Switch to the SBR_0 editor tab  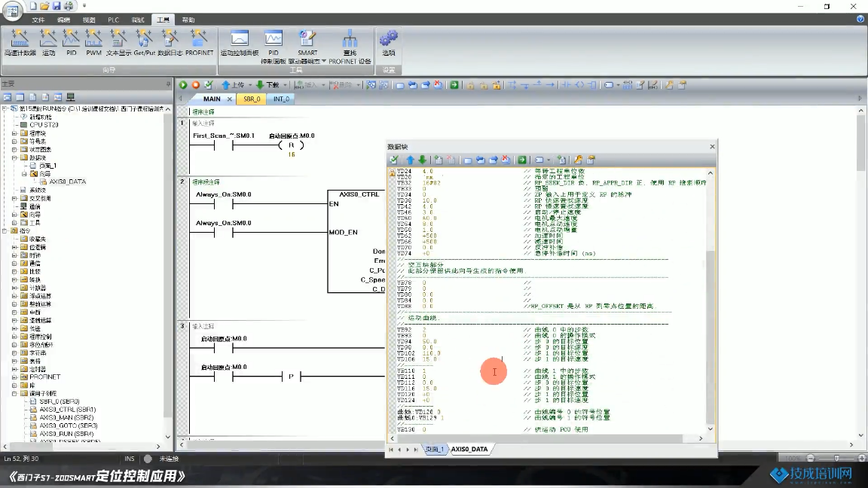[252, 99]
